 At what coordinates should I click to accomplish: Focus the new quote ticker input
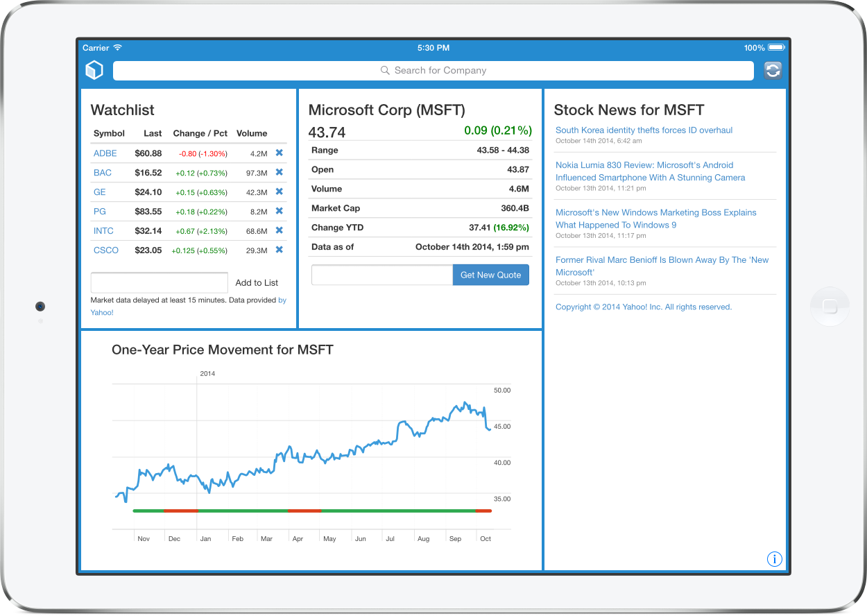pyautogui.click(x=382, y=275)
